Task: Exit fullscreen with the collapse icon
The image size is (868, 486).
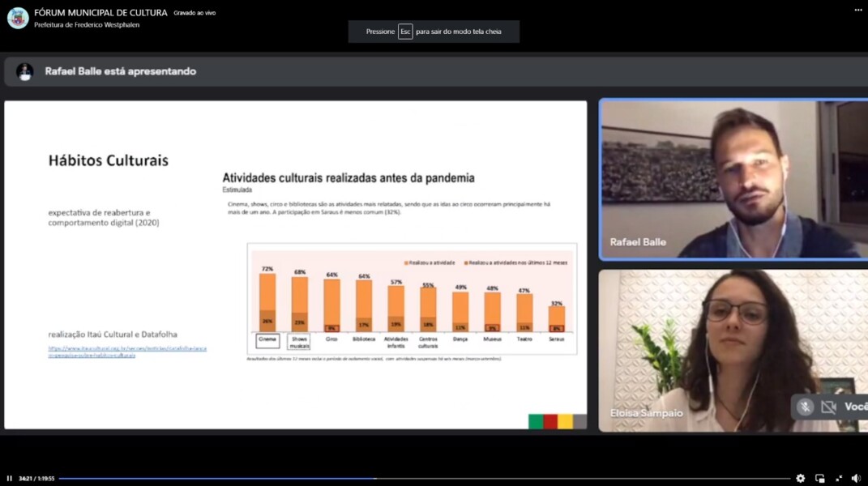Action: 839,478
